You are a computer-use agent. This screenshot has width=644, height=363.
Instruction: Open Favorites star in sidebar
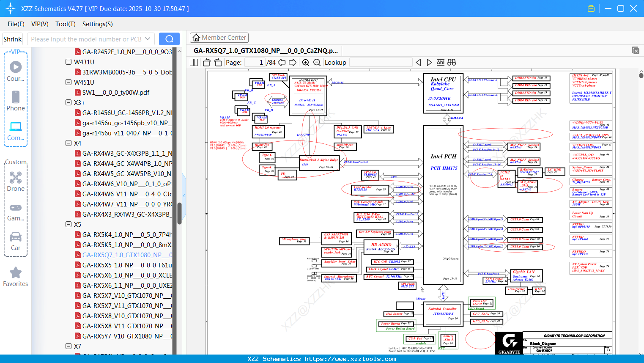(16, 277)
